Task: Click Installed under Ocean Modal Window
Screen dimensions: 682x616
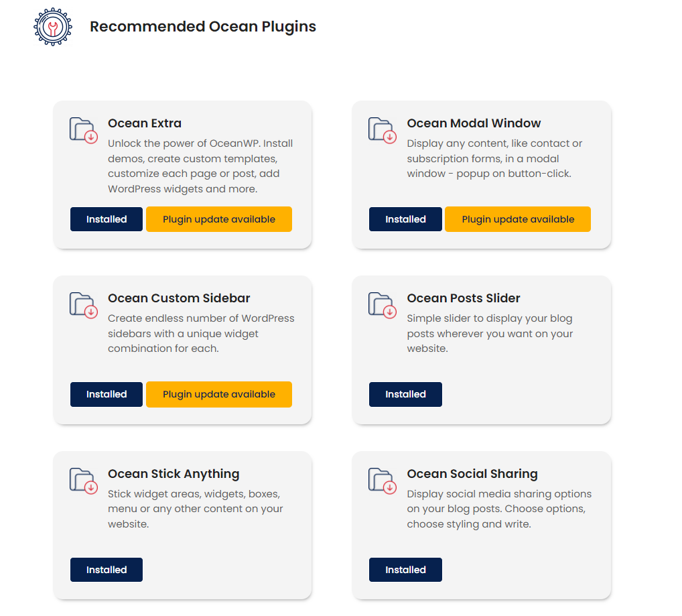Action: pyautogui.click(x=405, y=219)
